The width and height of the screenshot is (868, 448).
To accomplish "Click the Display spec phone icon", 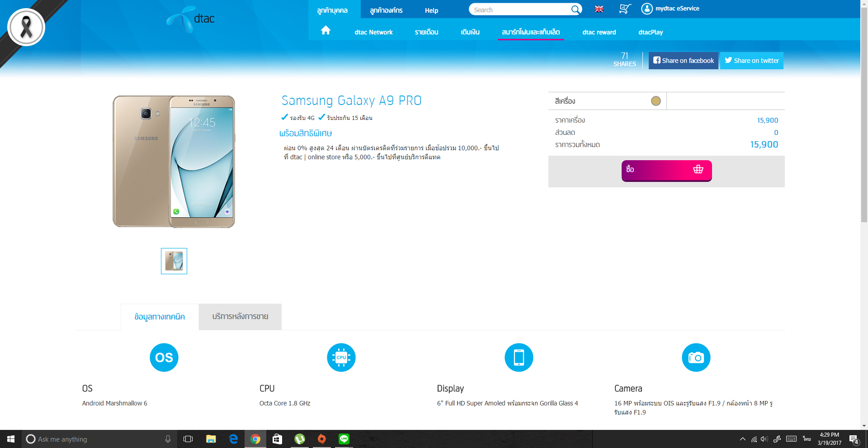I will coord(519,357).
